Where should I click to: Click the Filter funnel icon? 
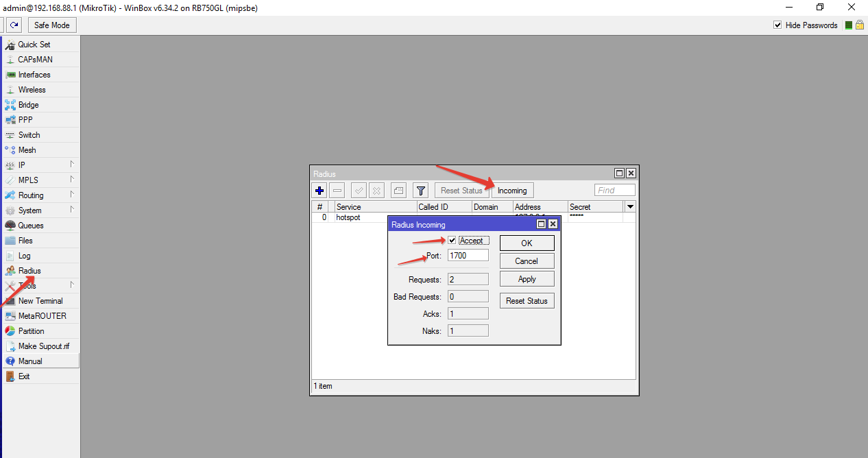(x=421, y=191)
